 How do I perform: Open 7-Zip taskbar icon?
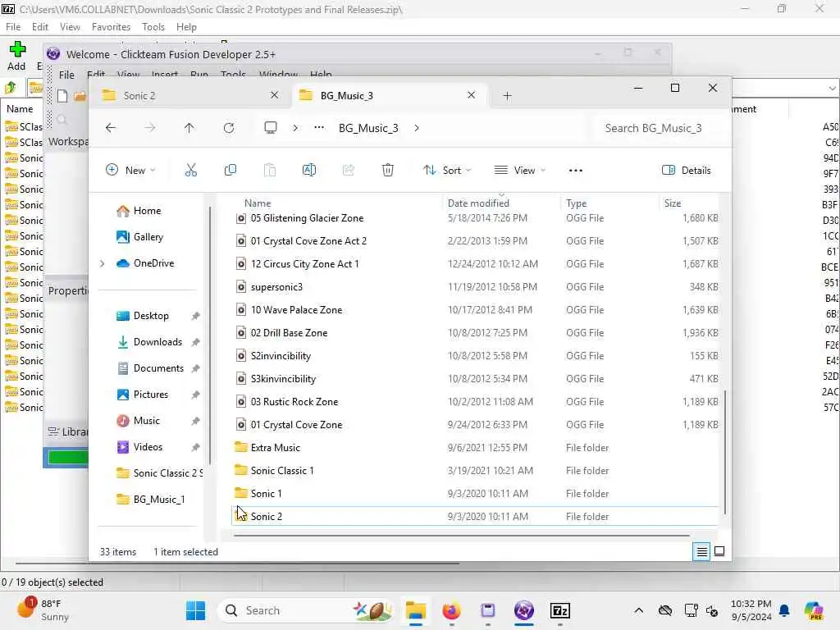click(559, 610)
